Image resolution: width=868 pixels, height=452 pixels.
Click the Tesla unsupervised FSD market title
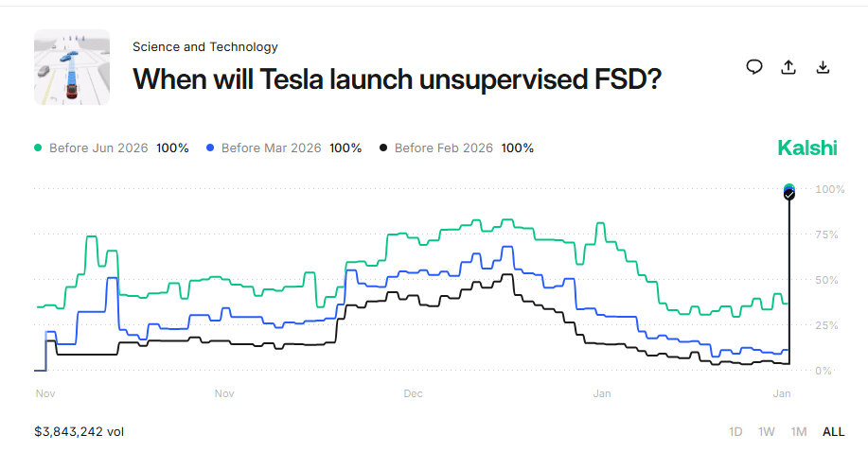pyautogui.click(x=396, y=78)
